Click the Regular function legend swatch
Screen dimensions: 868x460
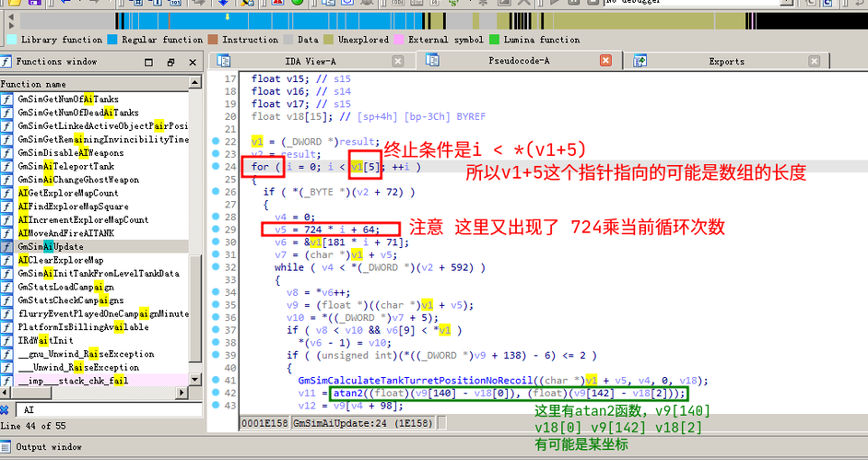112,40
